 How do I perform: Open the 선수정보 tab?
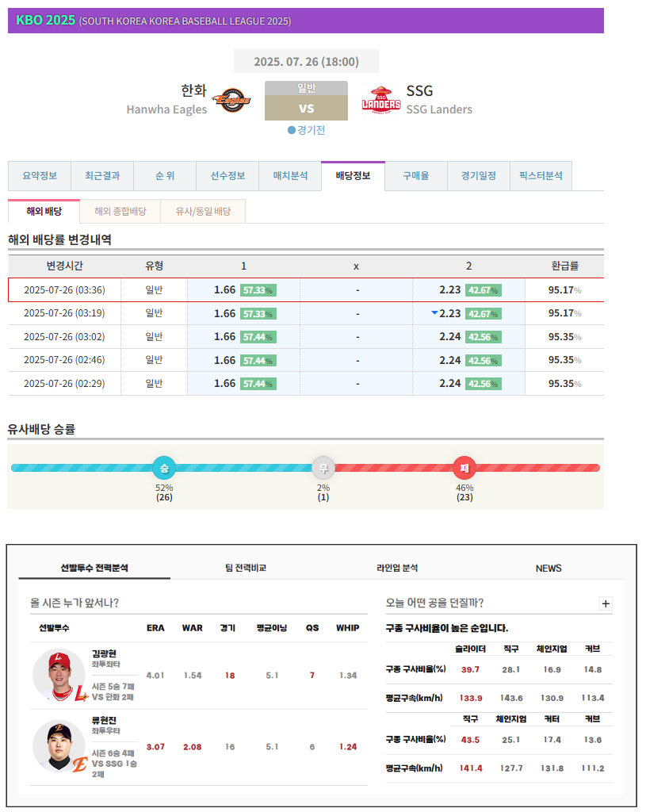point(227,175)
